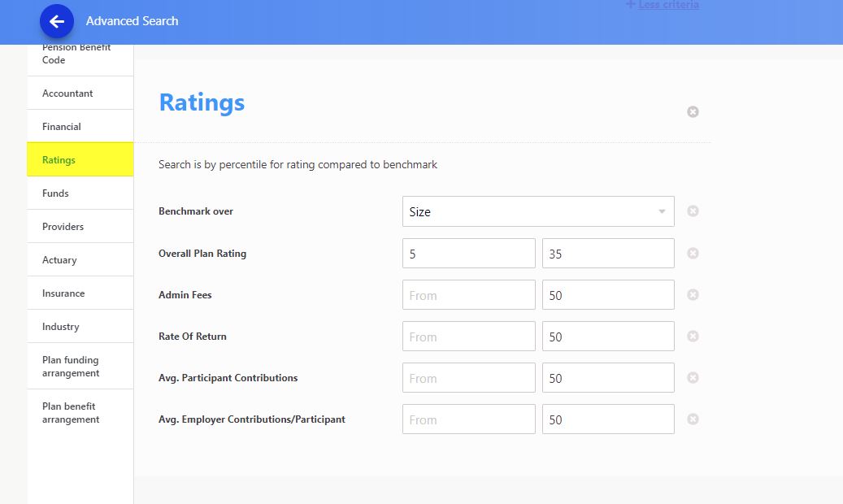Open the Benchmark over Size dropdown
Viewport: 843px width, 504px height.
pyautogui.click(x=537, y=211)
